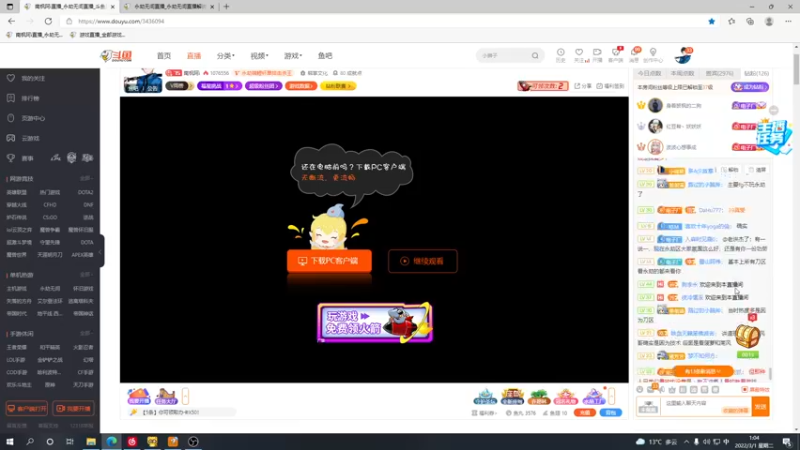Click the user avatar in header
800x450 pixels.
[x=683, y=55]
